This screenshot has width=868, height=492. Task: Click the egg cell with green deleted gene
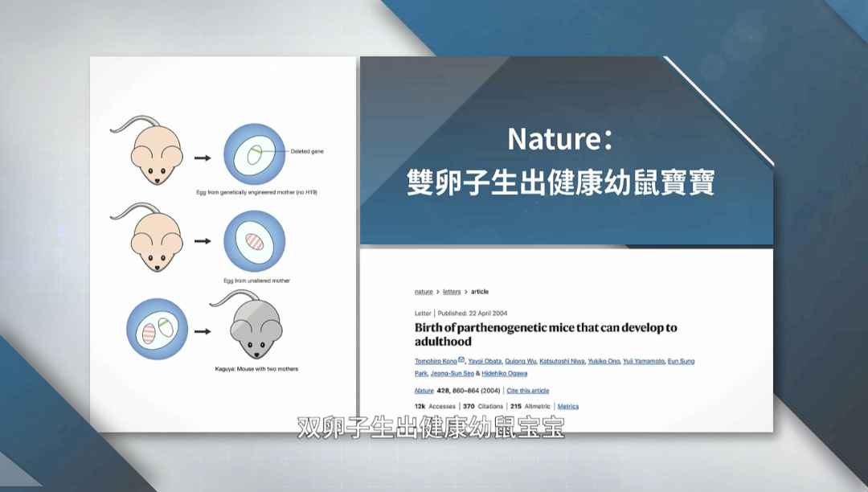coord(255,154)
